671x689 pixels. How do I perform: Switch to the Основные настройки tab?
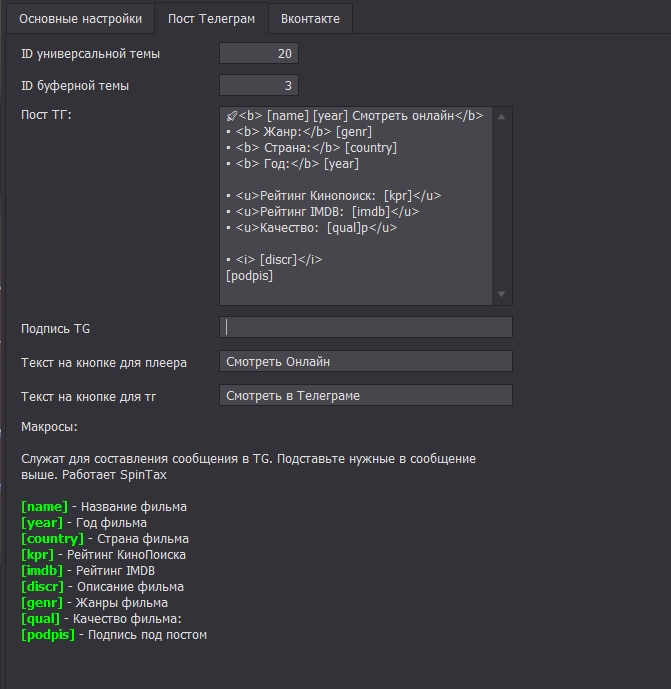click(x=80, y=18)
